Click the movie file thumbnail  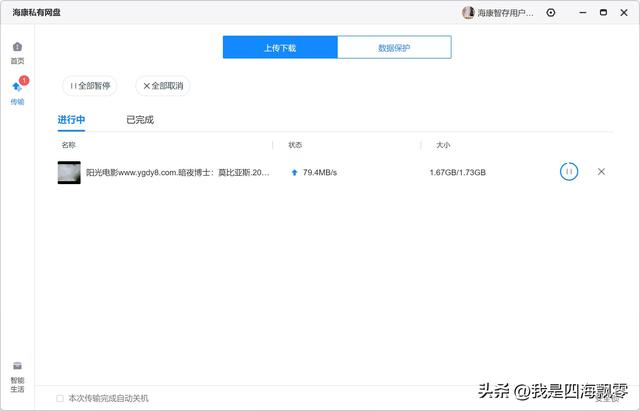(69, 173)
